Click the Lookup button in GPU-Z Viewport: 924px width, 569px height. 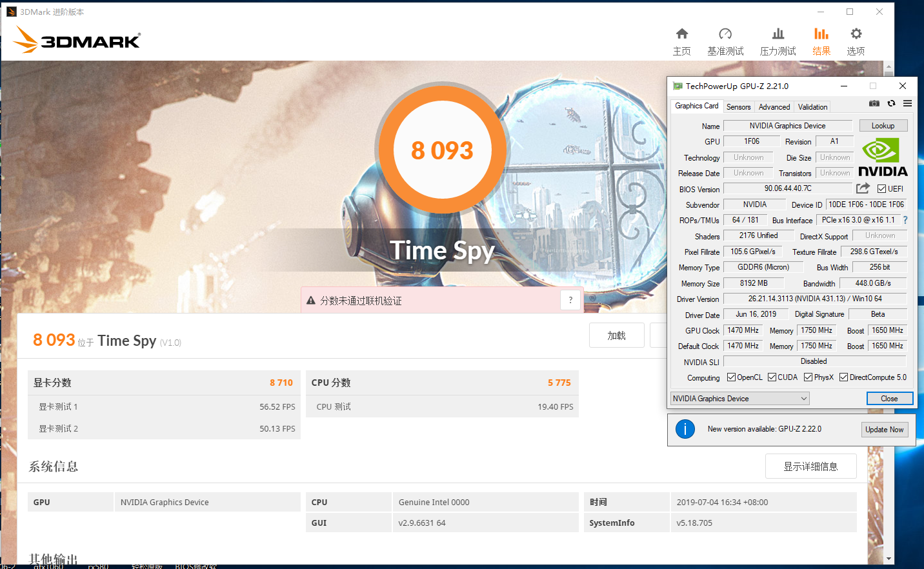[x=883, y=126]
